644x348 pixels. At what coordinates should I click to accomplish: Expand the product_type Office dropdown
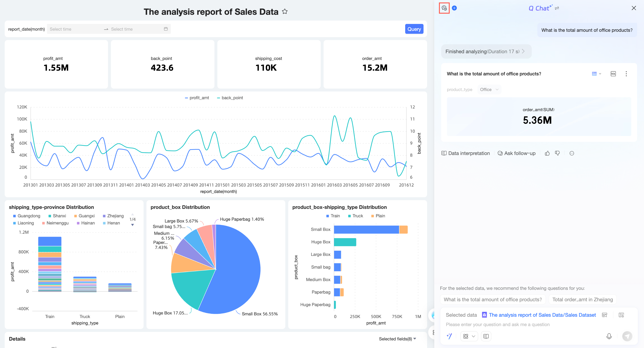[489, 89]
